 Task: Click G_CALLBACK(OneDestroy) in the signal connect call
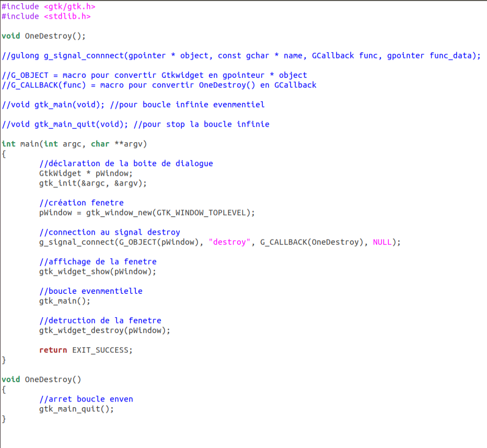click(312, 243)
